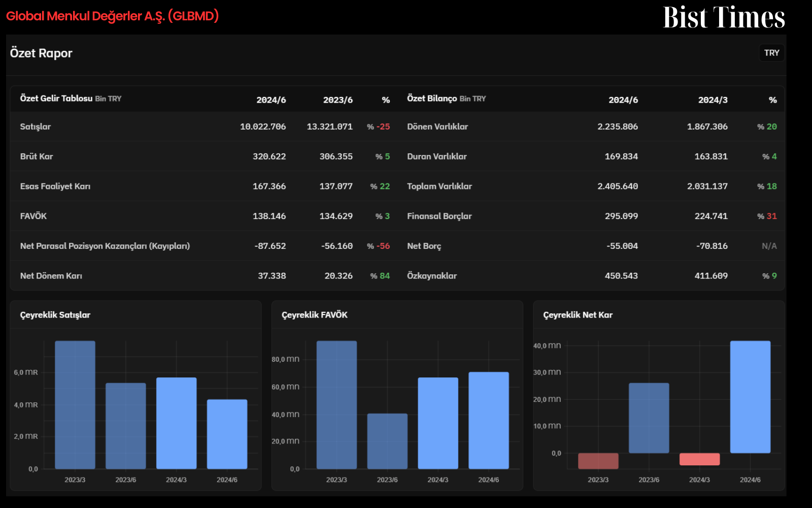The height and width of the screenshot is (508, 812).
Task: Click the 2023/3 bar in Çeyreklik Satışlar
Action: (75, 405)
